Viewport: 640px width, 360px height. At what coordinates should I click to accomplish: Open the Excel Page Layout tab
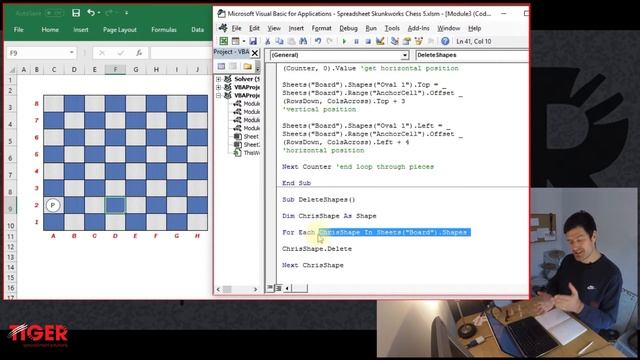click(120, 29)
